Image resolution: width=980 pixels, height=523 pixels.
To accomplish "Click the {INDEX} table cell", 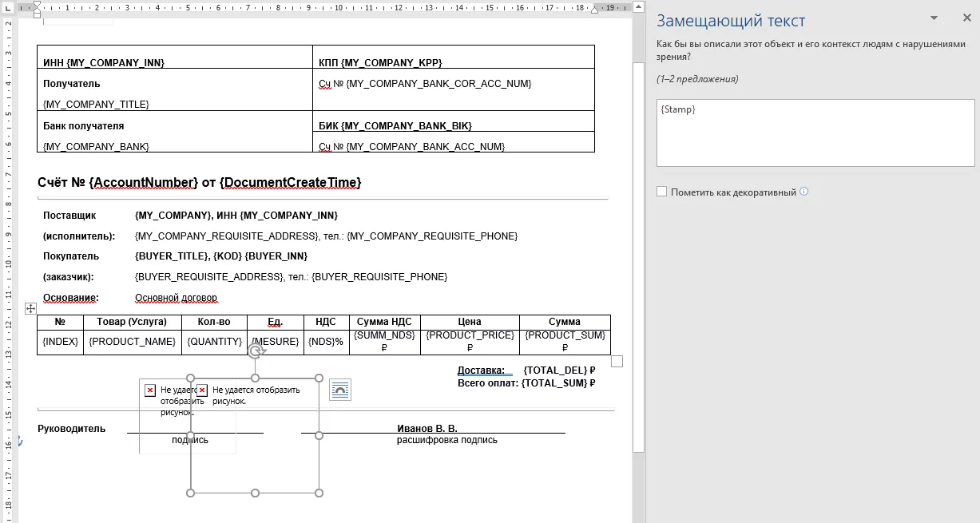I will [x=61, y=342].
